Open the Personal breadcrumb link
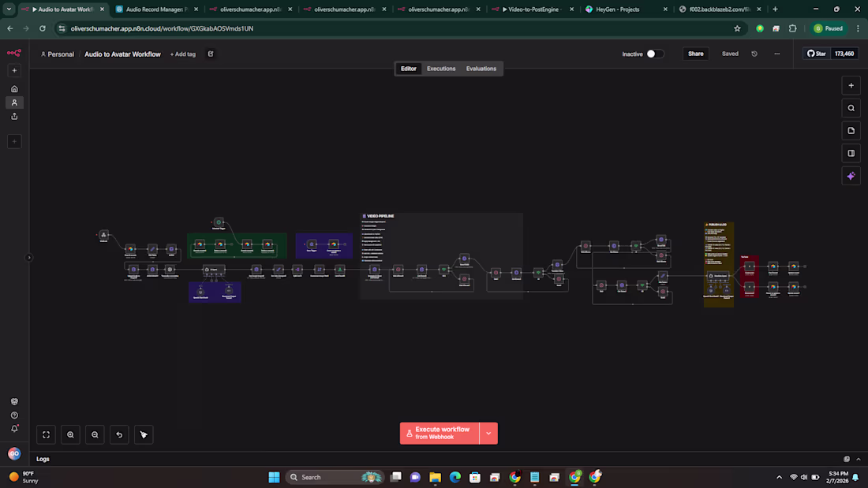 pos(57,54)
